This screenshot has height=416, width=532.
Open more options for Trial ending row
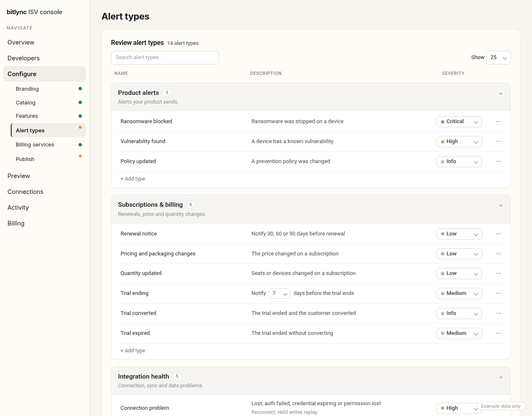[x=498, y=293]
